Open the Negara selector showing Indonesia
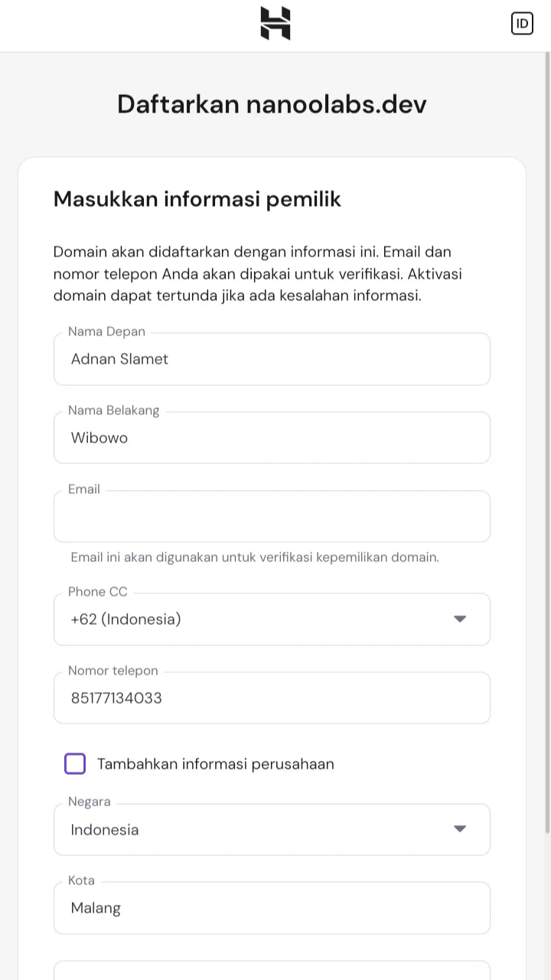Screen dimensions: 551x980 coord(272,829)
